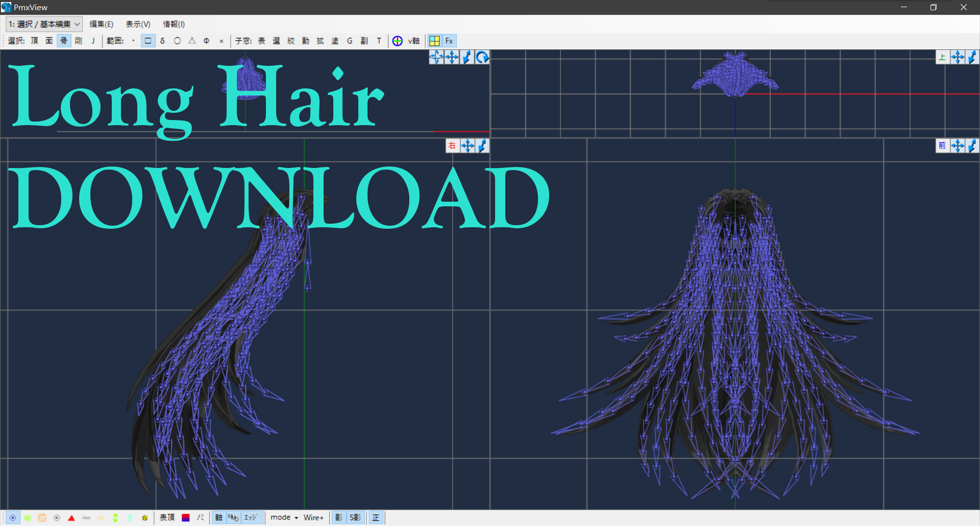Toggle the エッジ edge display

250,517
